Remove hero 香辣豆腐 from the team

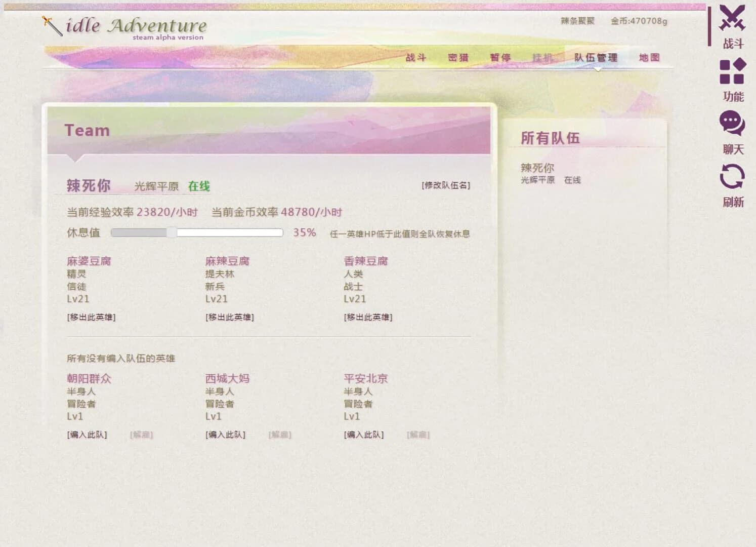(368, 317)
